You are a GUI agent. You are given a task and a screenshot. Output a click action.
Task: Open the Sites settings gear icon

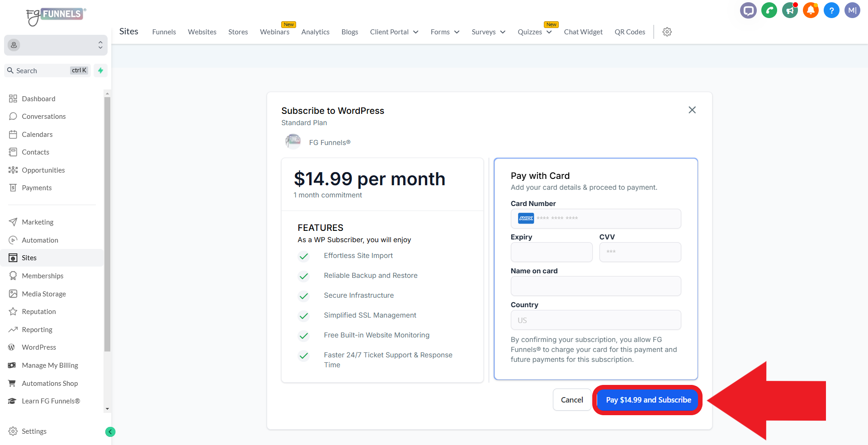(667, 32)
